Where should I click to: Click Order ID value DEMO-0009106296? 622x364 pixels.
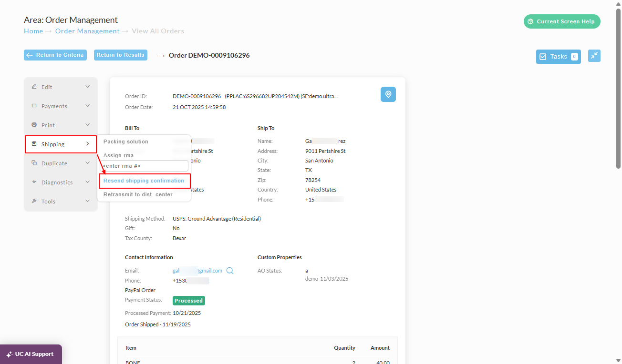pos(197,96)
